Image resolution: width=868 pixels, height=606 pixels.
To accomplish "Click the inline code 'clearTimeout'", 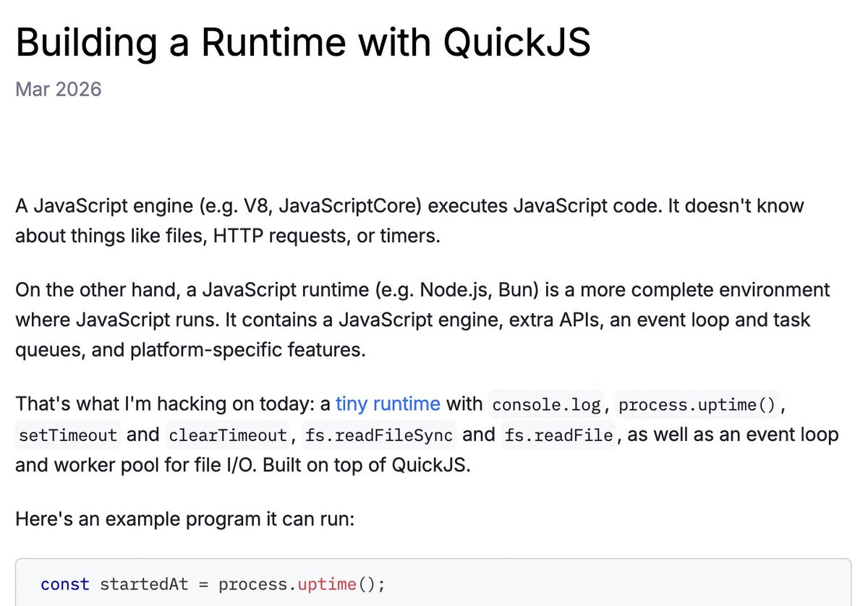I will coord(227,435).
